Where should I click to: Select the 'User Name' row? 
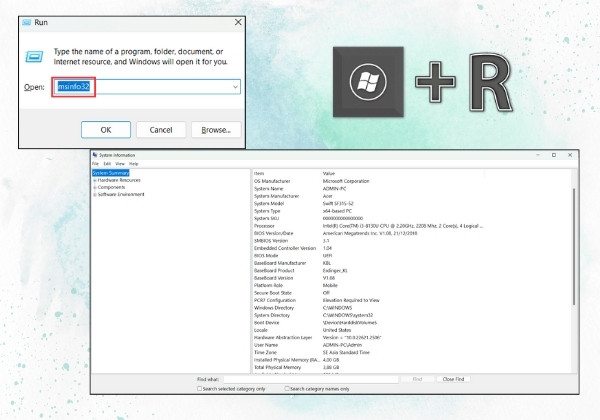(412, 345)
